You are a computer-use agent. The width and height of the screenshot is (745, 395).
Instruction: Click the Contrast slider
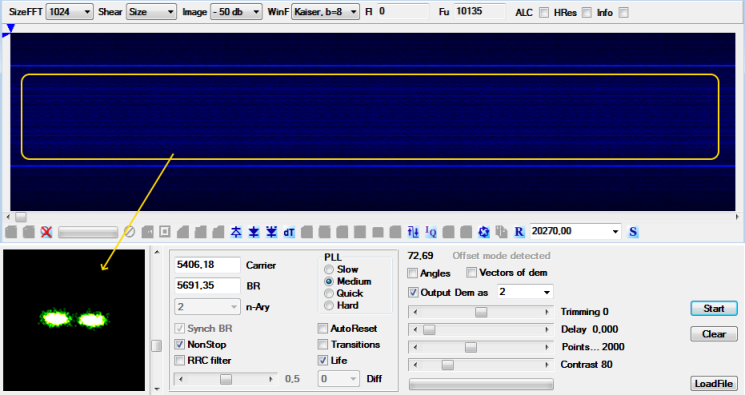tap(481, 365)
